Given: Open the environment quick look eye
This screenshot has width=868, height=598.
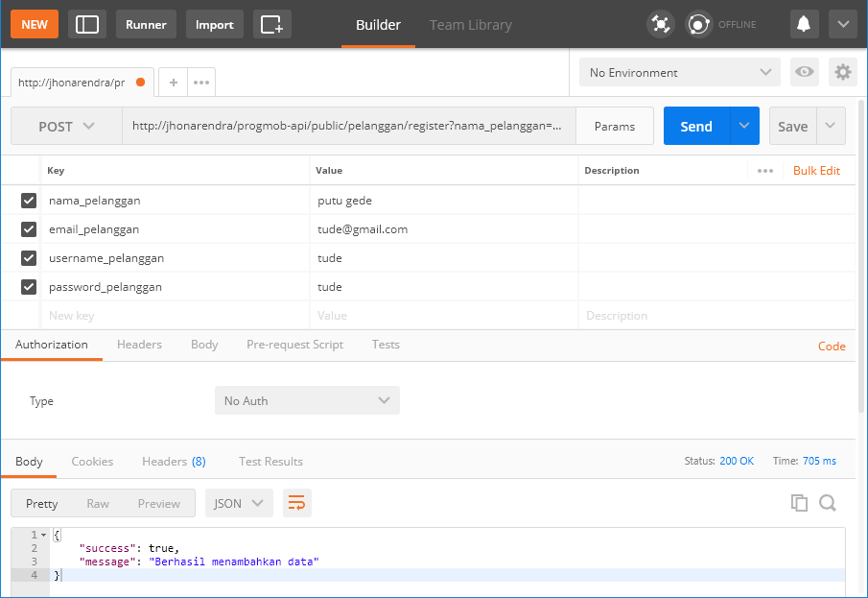Looking at the screenshot, I should pyautogui.click(x=805, y=72).
